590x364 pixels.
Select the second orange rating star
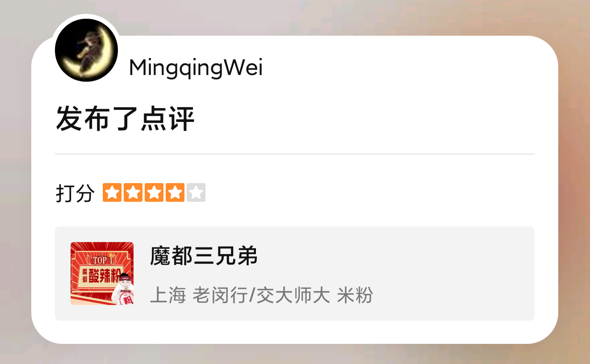click(x=133, y=192)
